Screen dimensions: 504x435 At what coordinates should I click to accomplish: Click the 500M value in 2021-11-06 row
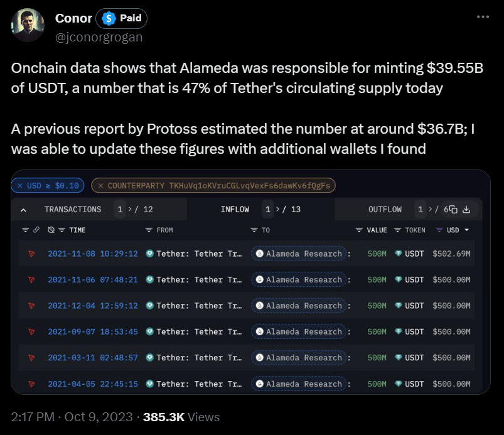tap(377, 280)
